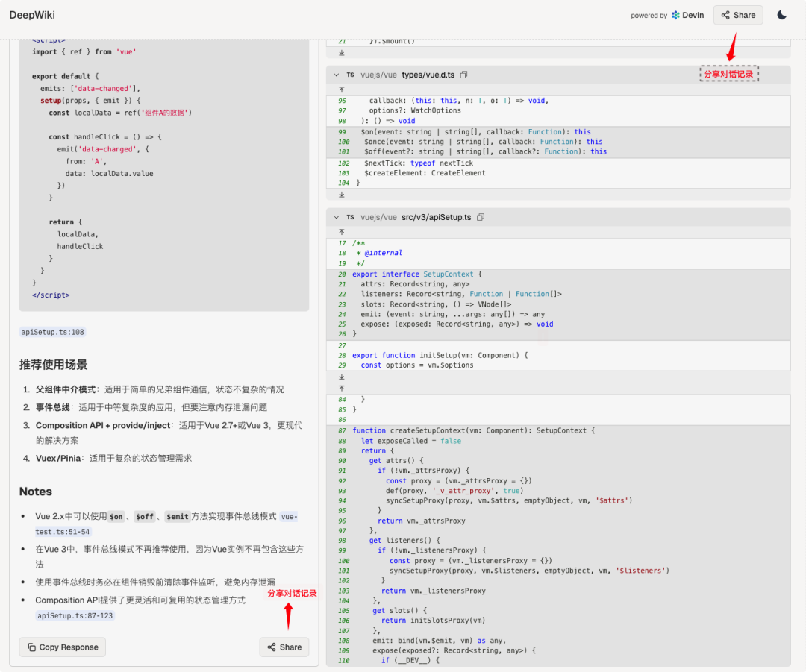Expand lines above line 17 in apiSetup.ts
The image size is (806, 672).
(341, 232)
